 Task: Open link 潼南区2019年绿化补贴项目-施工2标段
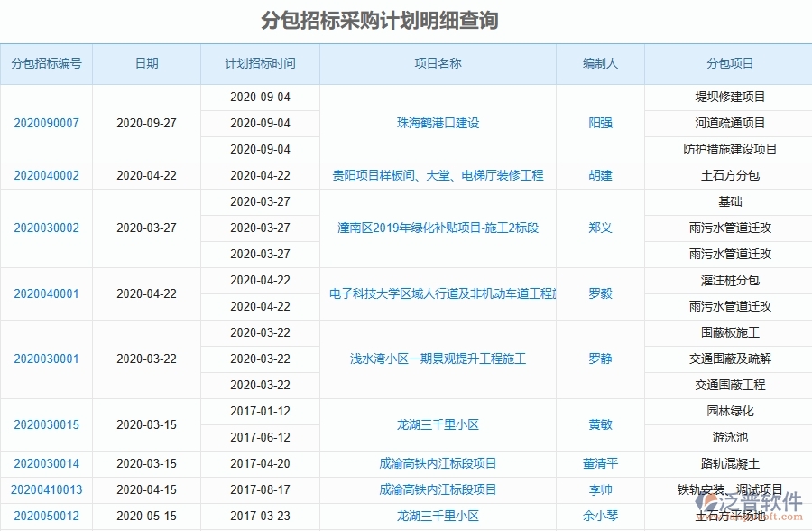pyautogui.click(x=438, y=228)
